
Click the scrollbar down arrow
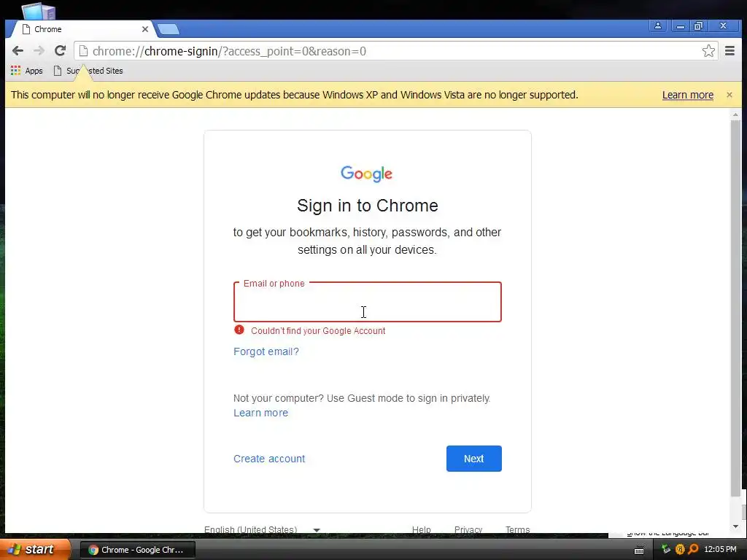click(x=735, y=526)
